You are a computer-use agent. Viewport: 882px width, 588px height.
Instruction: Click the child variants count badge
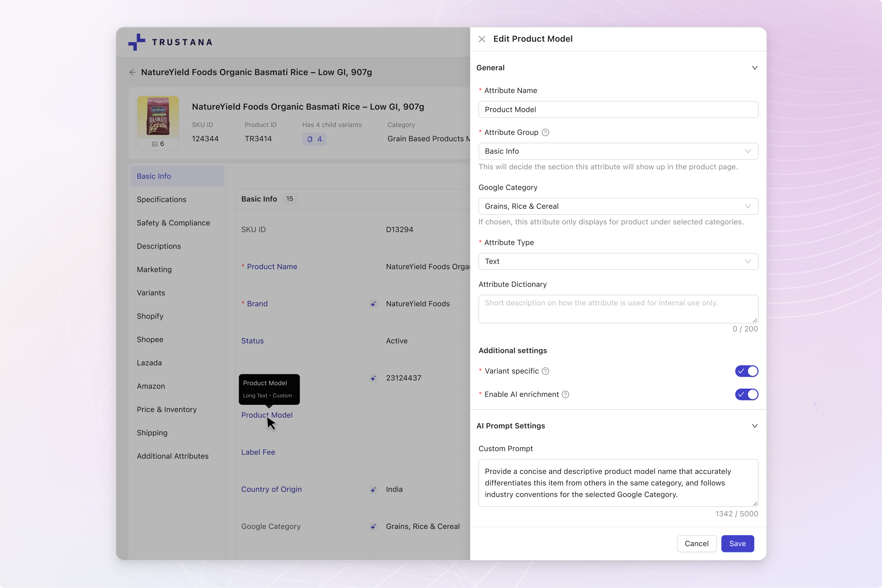(x=314, y=139)
